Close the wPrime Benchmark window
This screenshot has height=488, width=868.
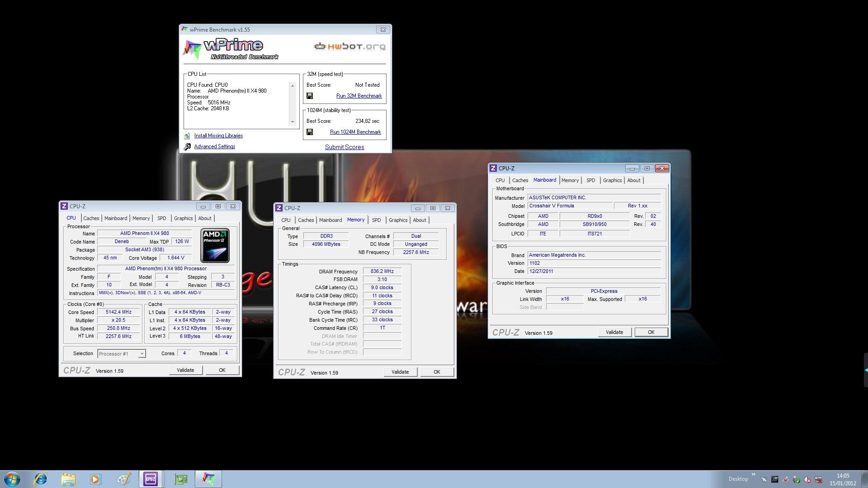(x=383, y=29)
